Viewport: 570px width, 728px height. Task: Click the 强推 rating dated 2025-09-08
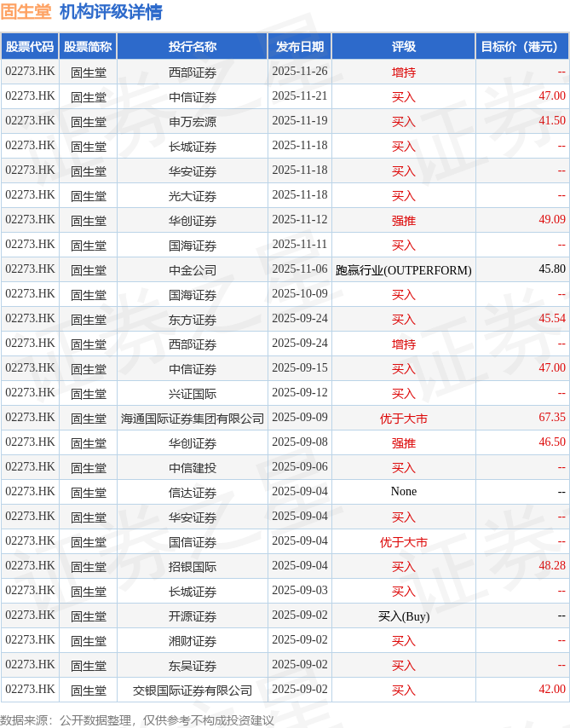[x=403, y=443]
